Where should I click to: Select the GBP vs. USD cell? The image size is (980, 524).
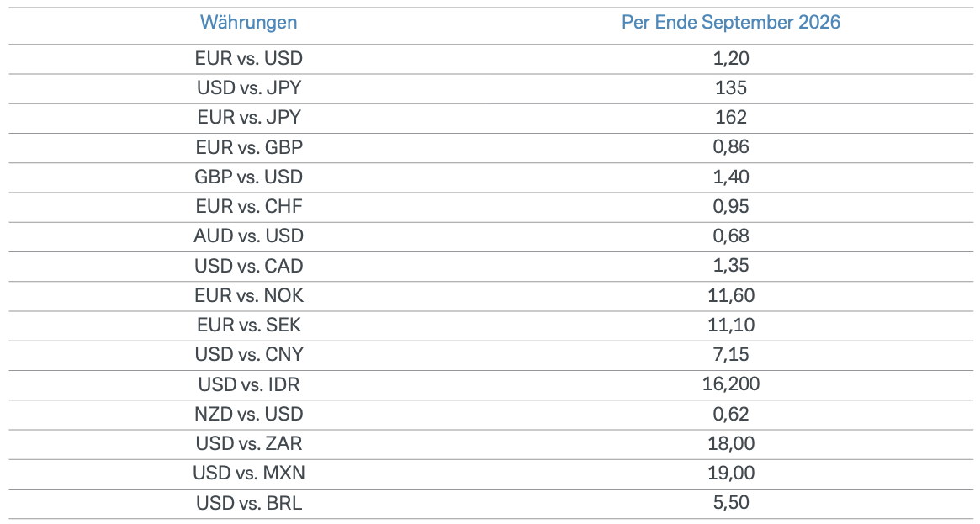(x=248, y=177)
